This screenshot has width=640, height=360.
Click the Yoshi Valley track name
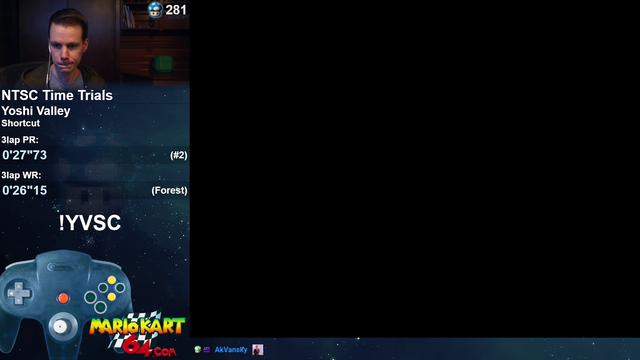(36, 111)
